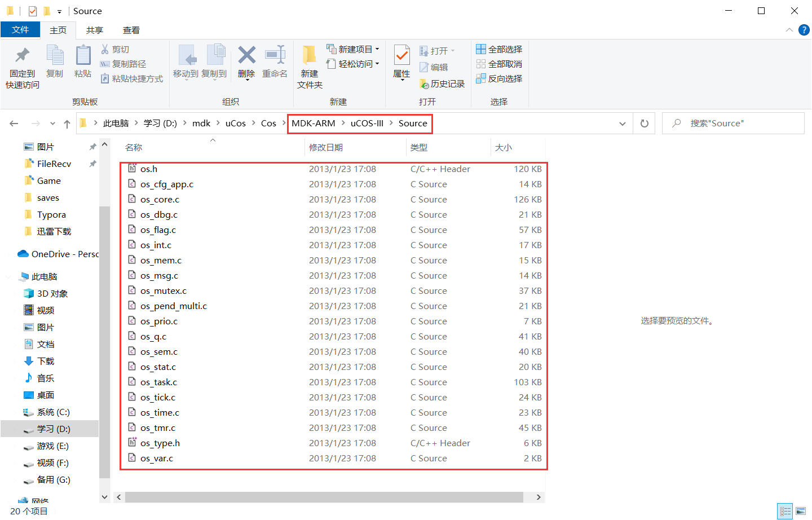Screen dimensions: 812x520
Task: Select 系统 (C:) drive
Action: tap(53, 412)
